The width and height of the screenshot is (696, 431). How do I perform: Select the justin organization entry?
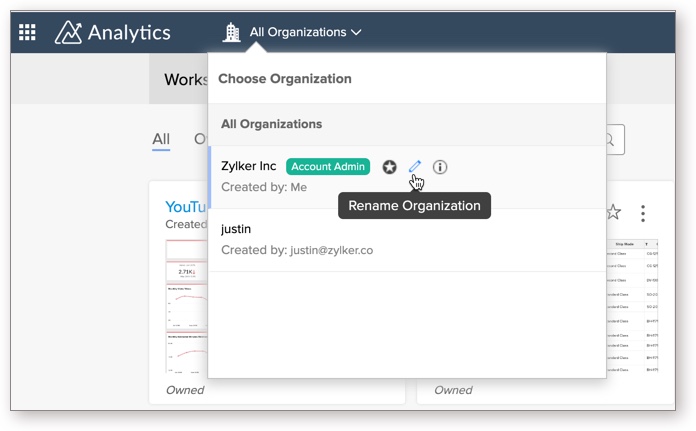236,229
